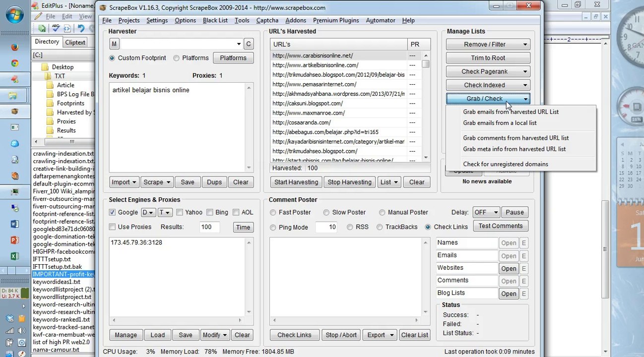
Task: Open the Scrape dropdown button
Action: click(157, 182)
